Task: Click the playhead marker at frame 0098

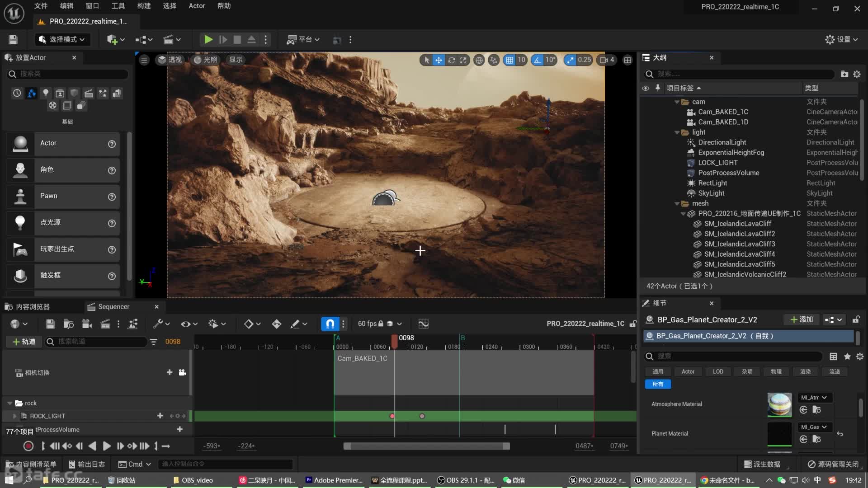Action: 395,342
